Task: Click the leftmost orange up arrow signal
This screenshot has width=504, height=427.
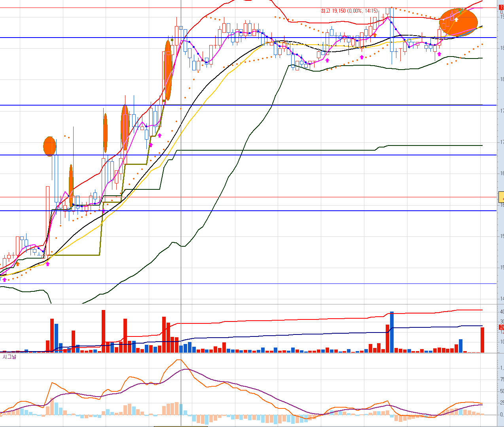Action: tap(17, 264)
